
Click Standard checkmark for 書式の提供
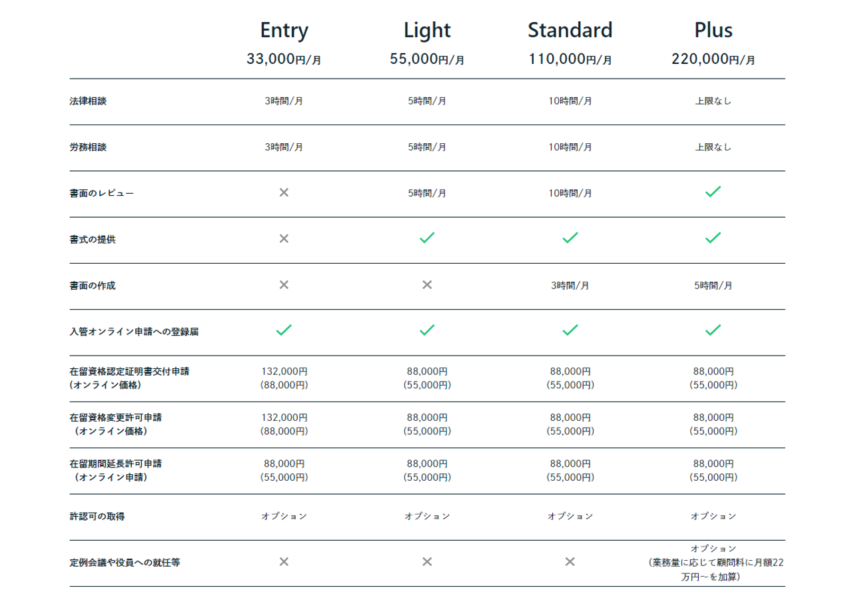tap(570, 238)
